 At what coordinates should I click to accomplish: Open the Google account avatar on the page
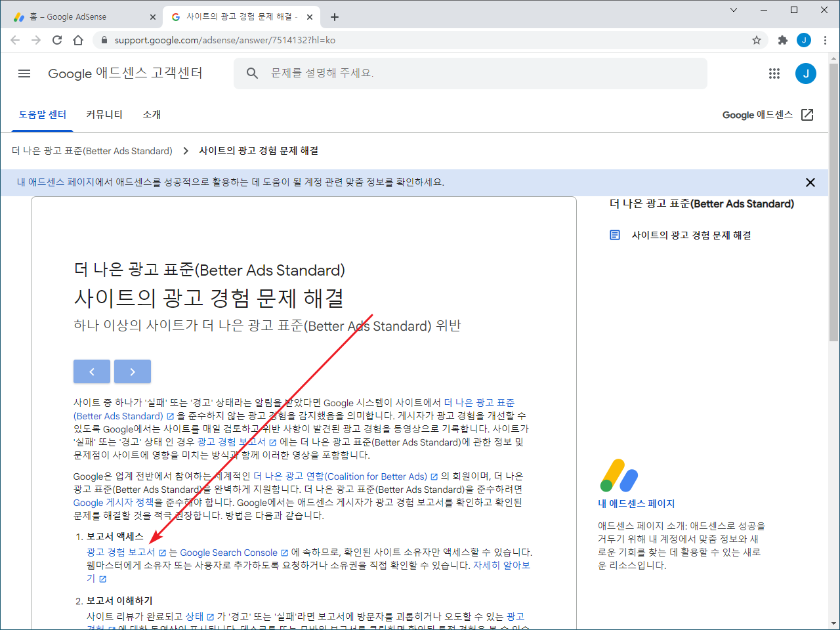806,73
